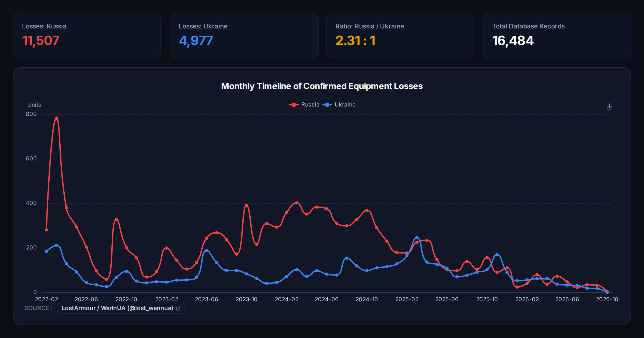
Task: Toggle the Ukraine series in the legend
Action: pyautogui.click(x=339, y=105)
